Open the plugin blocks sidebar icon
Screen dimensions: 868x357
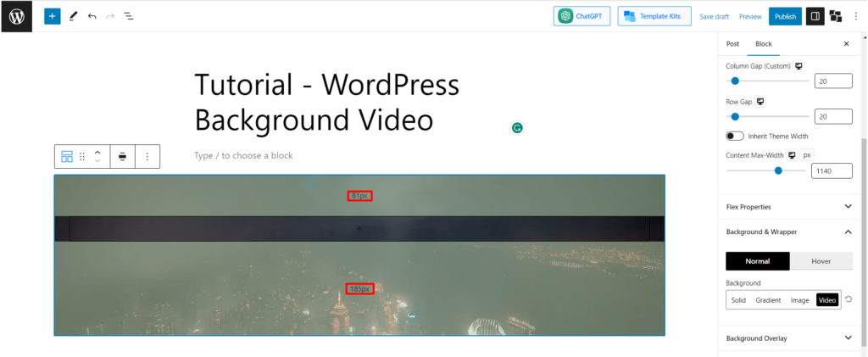tap(835, 17)
